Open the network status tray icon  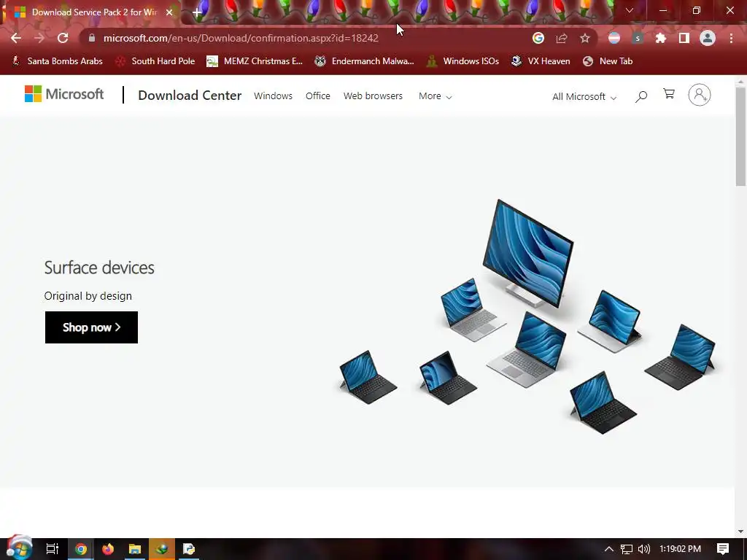click(x=627, y=549)
